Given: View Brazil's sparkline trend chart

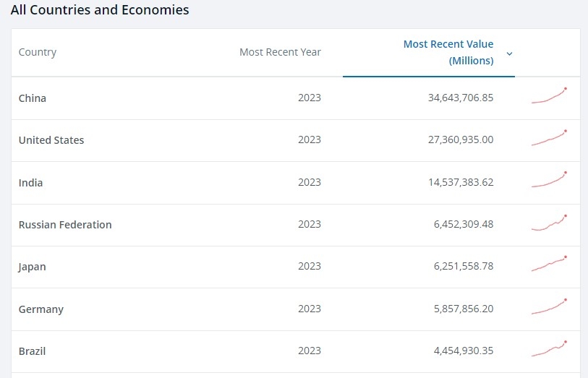Looking at the screenshot, I should tap(549, 350).
